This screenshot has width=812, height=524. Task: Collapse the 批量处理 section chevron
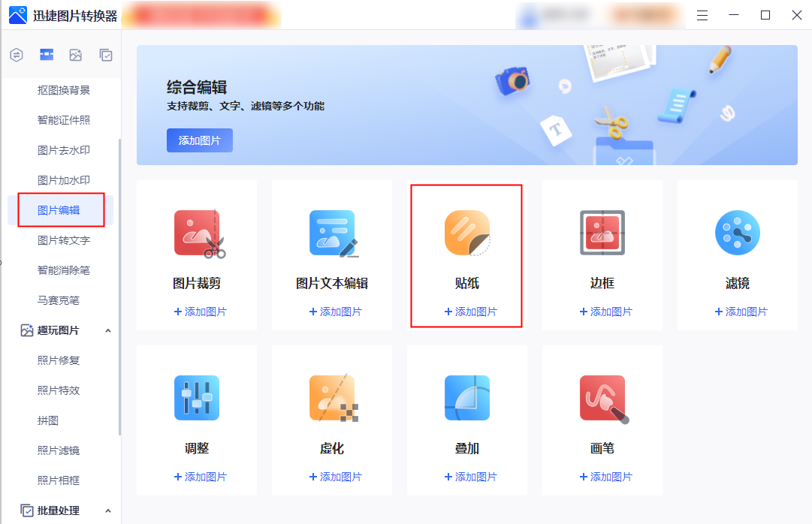(x=107, y=511)
